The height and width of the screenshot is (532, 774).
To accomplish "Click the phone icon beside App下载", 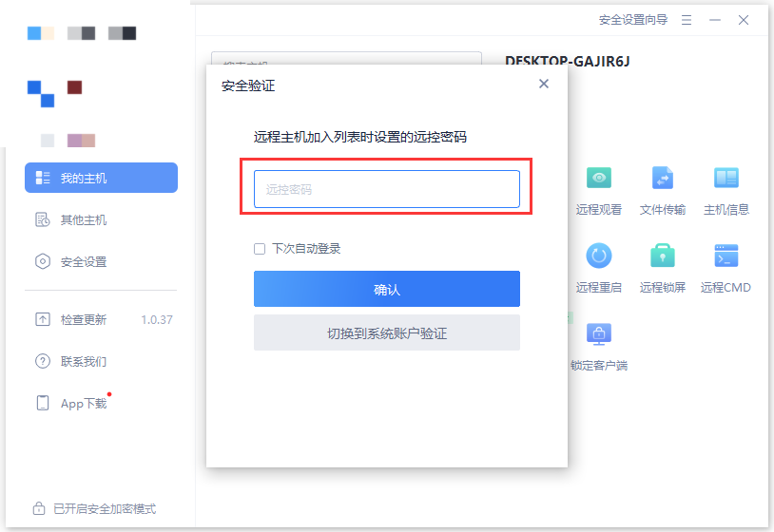I will tap(43, 403).
